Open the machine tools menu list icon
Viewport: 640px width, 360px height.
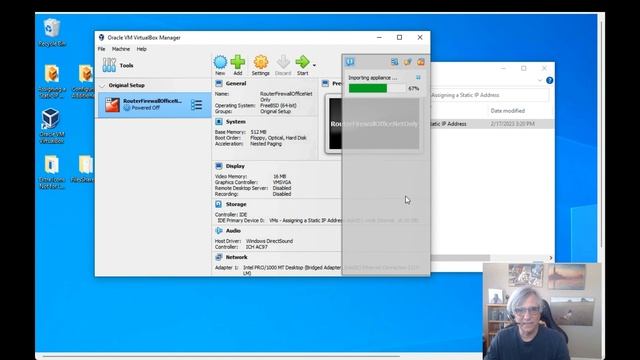pos(196,105)
